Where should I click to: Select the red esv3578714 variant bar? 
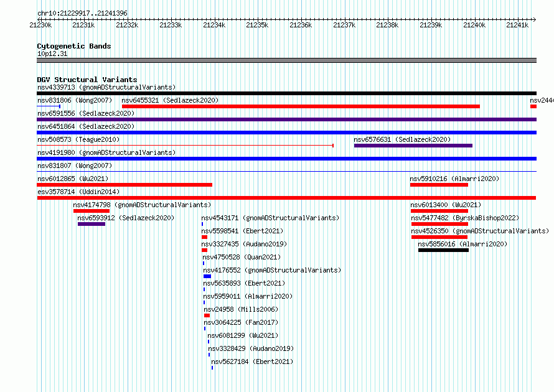(286, 198)
